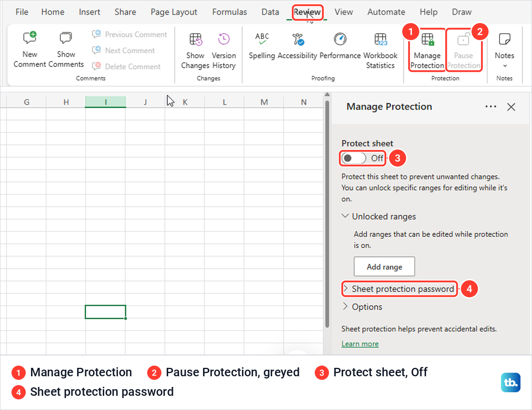The image size is (532, 410).
Task: Switch to the Insert tab
Action: tap(90, 12)
